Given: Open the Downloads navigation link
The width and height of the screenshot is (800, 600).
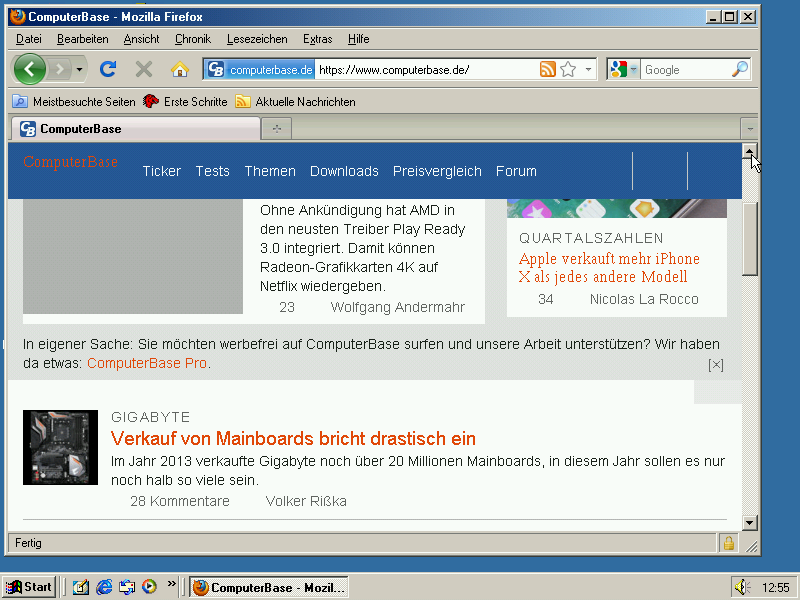Looking at the screenshot, I should coord(344,171).
